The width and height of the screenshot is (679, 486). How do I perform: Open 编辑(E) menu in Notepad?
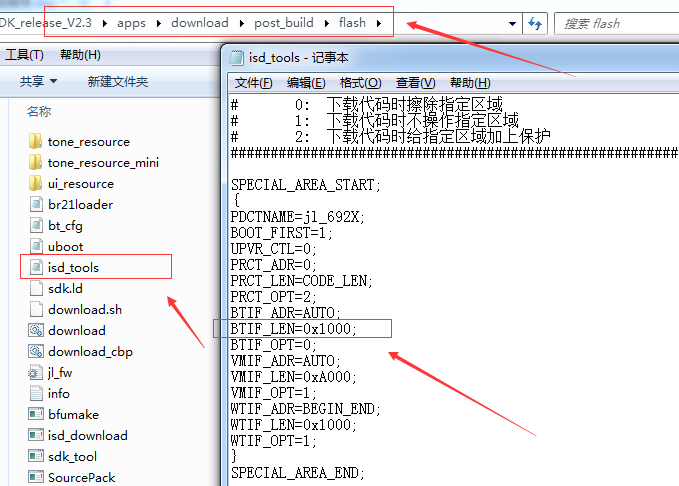(x=306, y=83)
